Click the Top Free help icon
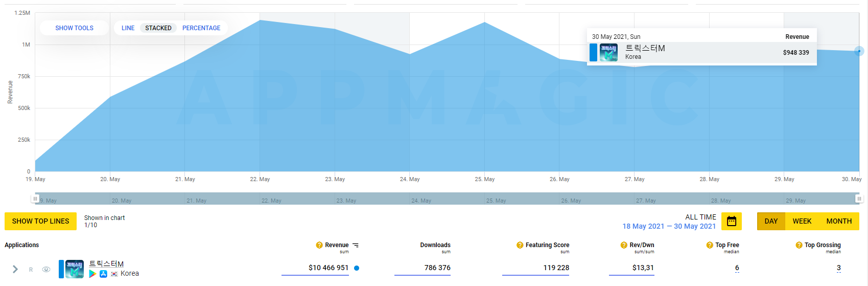The height and width of the screenshot is (286, 868). [x=710, y=245]
